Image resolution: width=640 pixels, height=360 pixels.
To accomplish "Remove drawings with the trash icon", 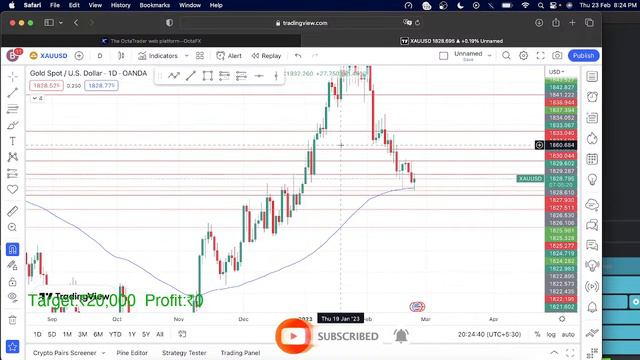I will pyautogui.click(x=13, y=320).
